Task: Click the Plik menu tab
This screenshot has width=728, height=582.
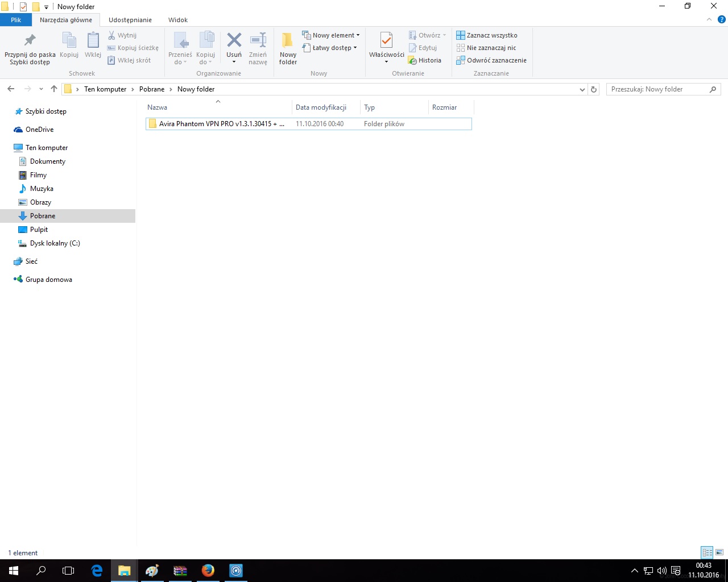Action: tap(16, 20)
